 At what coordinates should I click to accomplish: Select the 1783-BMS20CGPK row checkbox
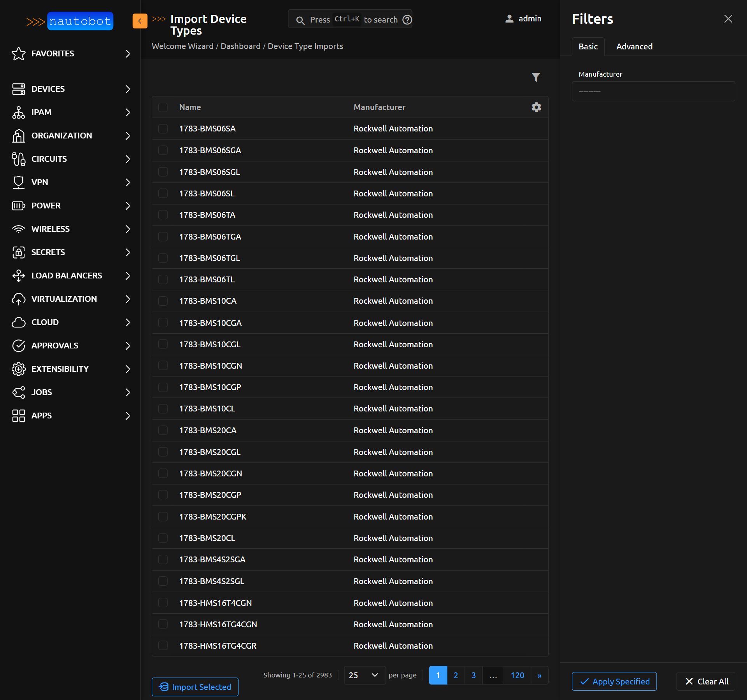click(163, 516)
